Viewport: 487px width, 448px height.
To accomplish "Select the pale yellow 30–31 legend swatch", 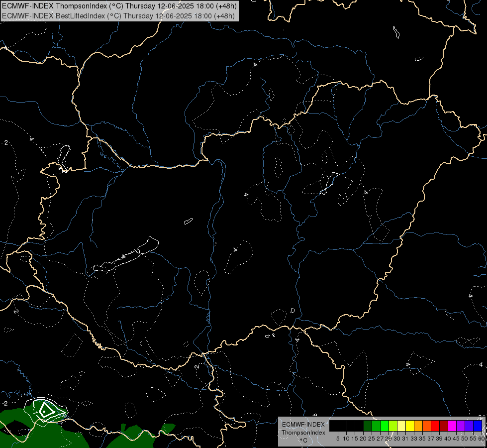I will 401,426.
